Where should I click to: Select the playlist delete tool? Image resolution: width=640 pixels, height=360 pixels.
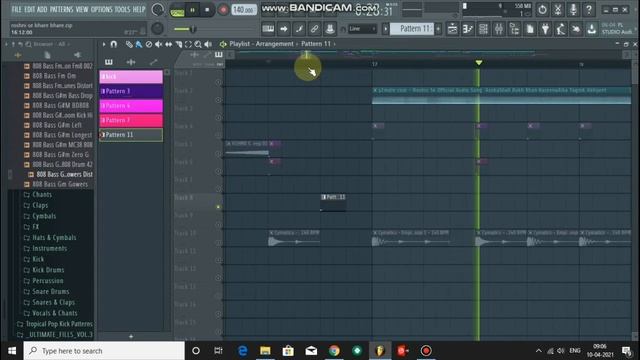[x=149, y=44]
